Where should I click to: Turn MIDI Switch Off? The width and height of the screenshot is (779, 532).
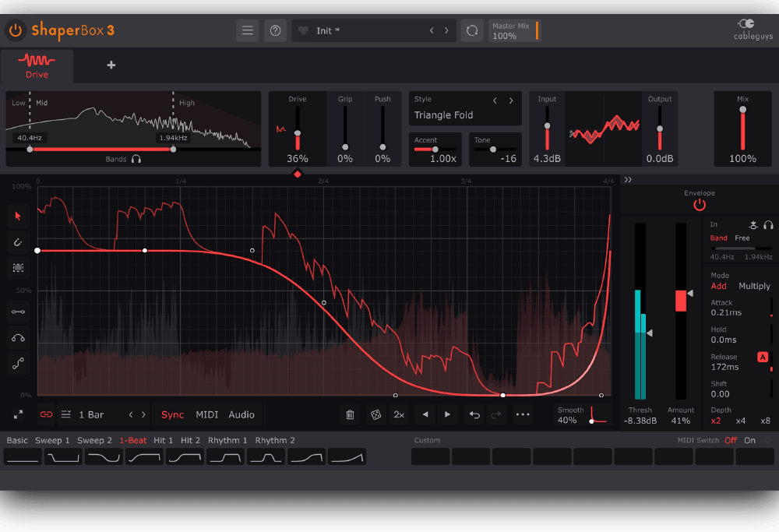(731, 440)
